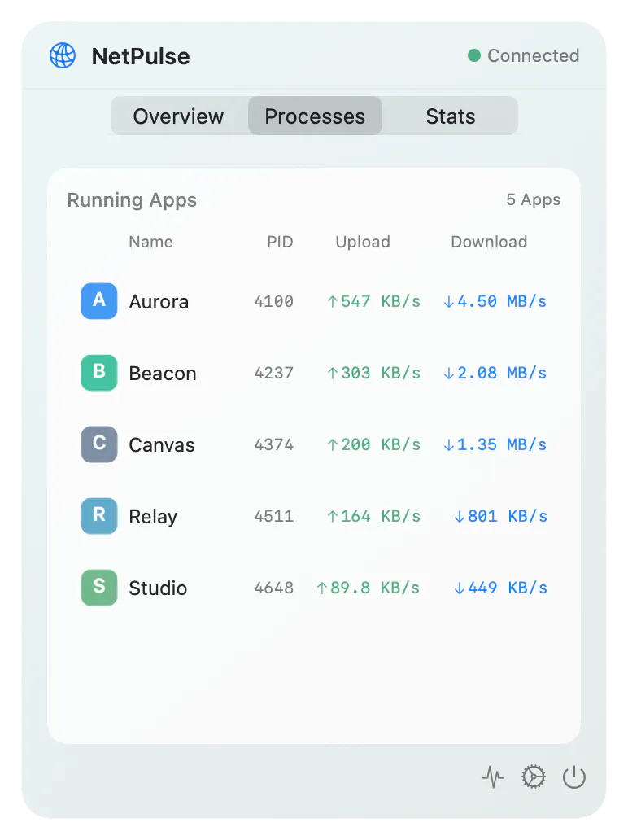Click the NetPulse globe logo icon
Image resolution: width=628 pixels, height=840 pixels.
click(63, 55)
